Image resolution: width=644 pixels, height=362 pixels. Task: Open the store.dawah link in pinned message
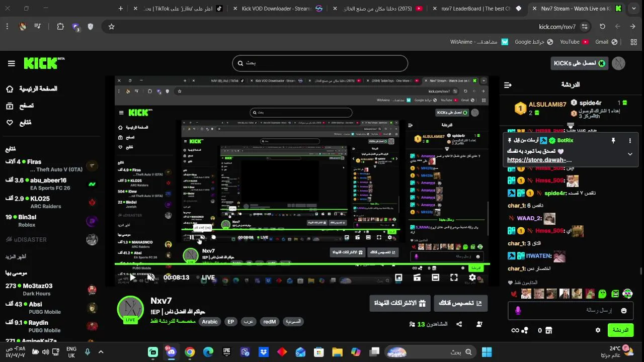(x=539, y=160)
